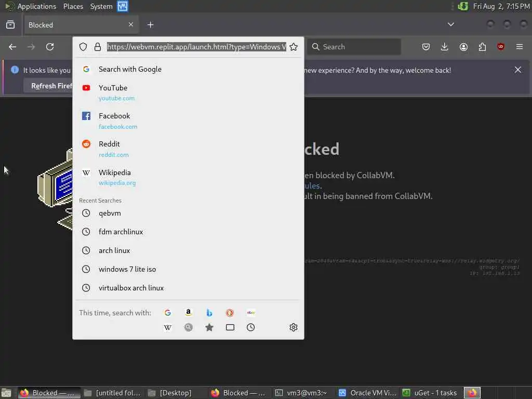Dismiss the refresh Firefox notification bar
Image resolution: width=532 pixels, height=399 pixels.
pyautogui.click(x=518, y=70)
